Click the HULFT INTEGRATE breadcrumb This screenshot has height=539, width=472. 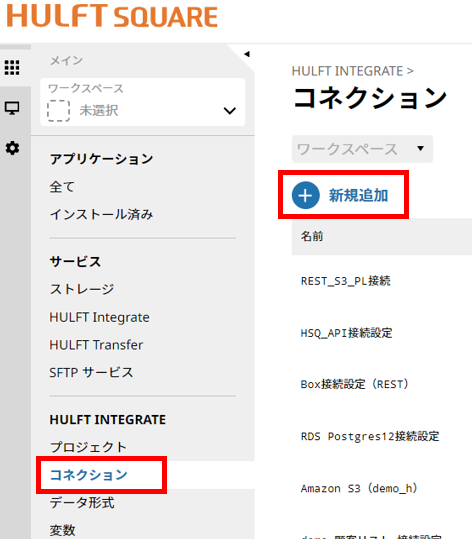coord(347,71)
